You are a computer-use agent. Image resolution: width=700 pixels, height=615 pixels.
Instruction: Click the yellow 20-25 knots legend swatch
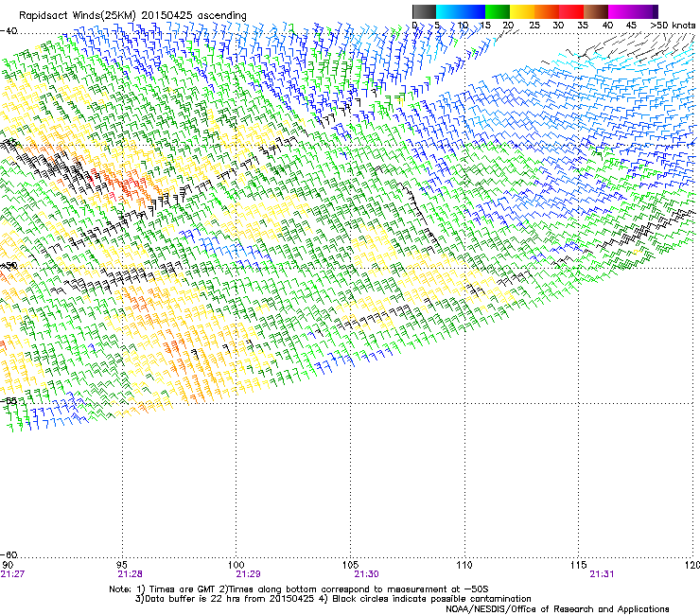[x=522, y=11]
